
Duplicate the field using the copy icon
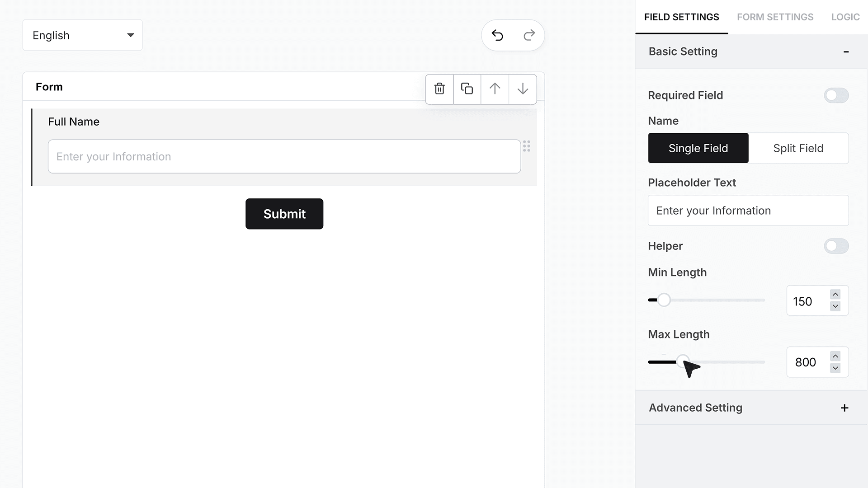coord(467,89)
